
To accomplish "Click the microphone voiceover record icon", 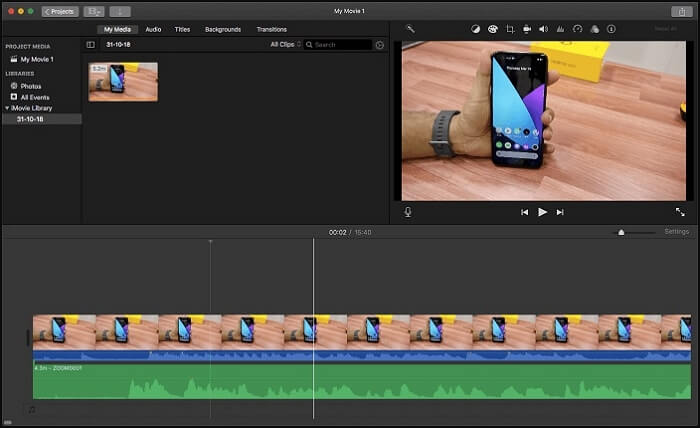I will tap(408, 212).
